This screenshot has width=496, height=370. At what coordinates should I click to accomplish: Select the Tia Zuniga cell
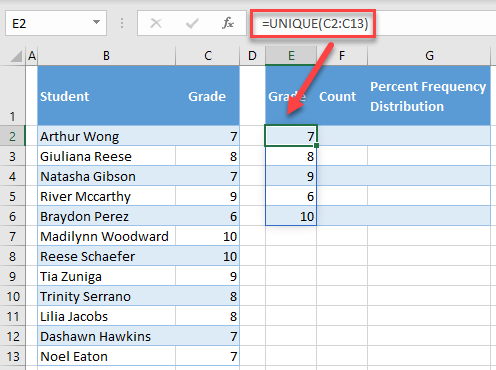(x=106, y=276)
